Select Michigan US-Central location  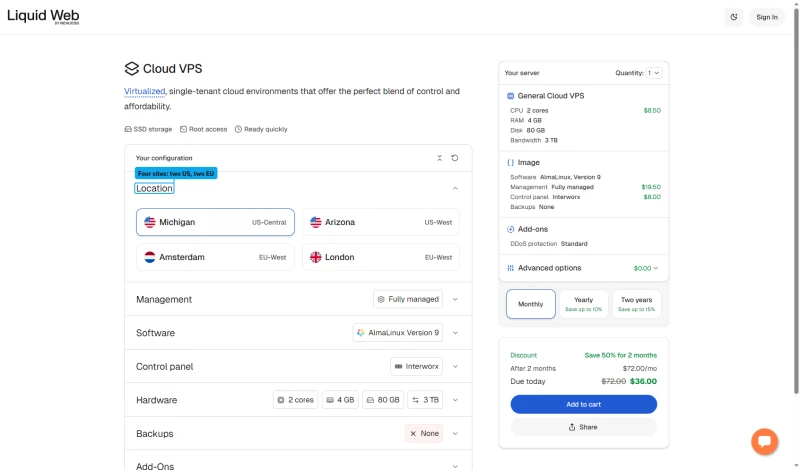pos(215,222)
